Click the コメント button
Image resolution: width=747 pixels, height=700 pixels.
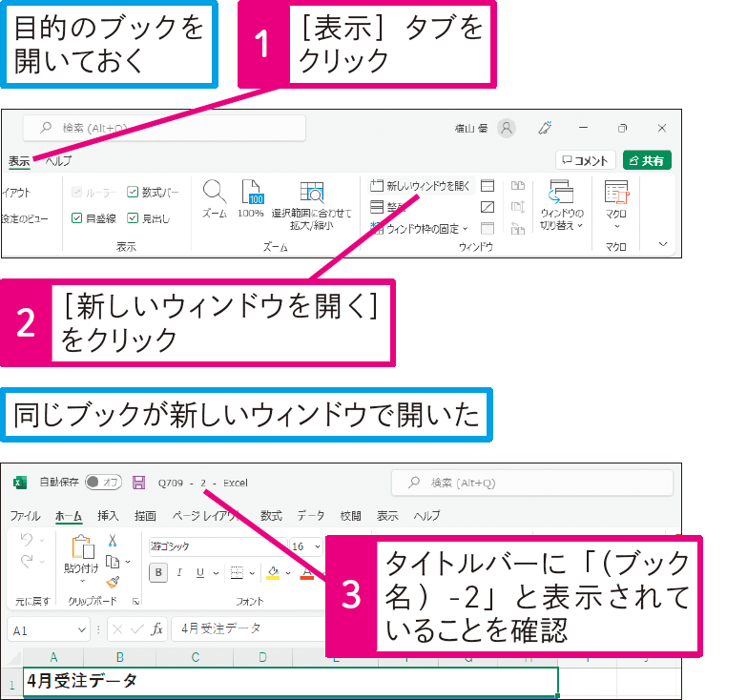click(586, 160)
